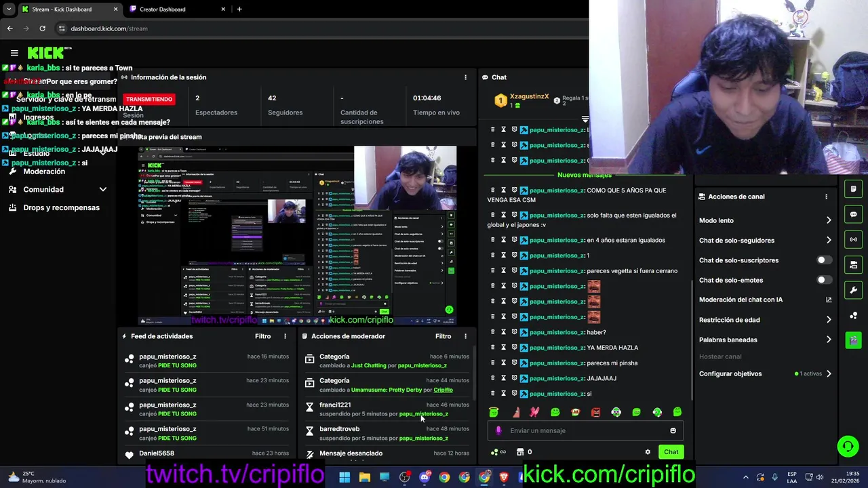Insert the angry red face emote
Viewport: 868px width, 488px height.
pyautogui.click(x=595, y=412)
